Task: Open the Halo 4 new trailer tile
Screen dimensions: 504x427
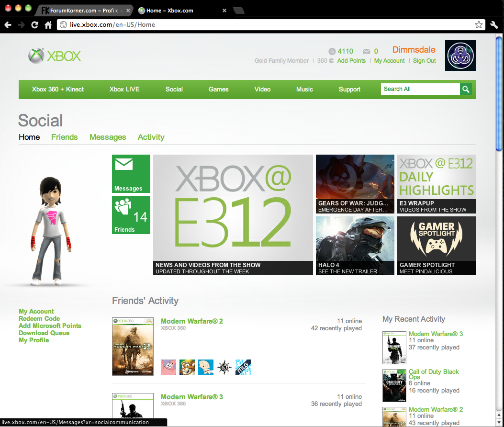Action: 355,246
